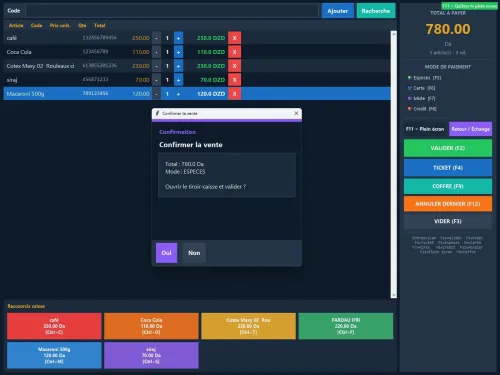Image resolution: width=500 pixels, height=375 pixels.
Task: Decrease quantity of Coca Cola row
Action: coord(156,52)
